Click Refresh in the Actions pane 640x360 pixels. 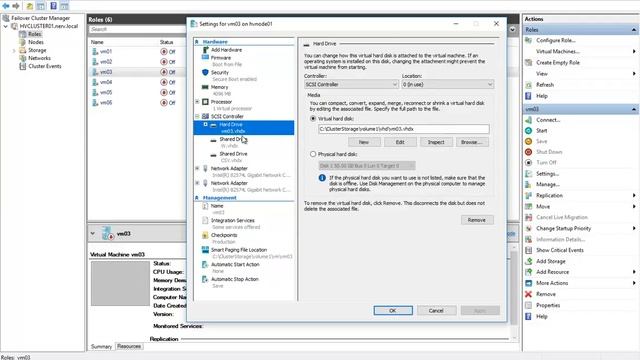(x=545, y=85)
